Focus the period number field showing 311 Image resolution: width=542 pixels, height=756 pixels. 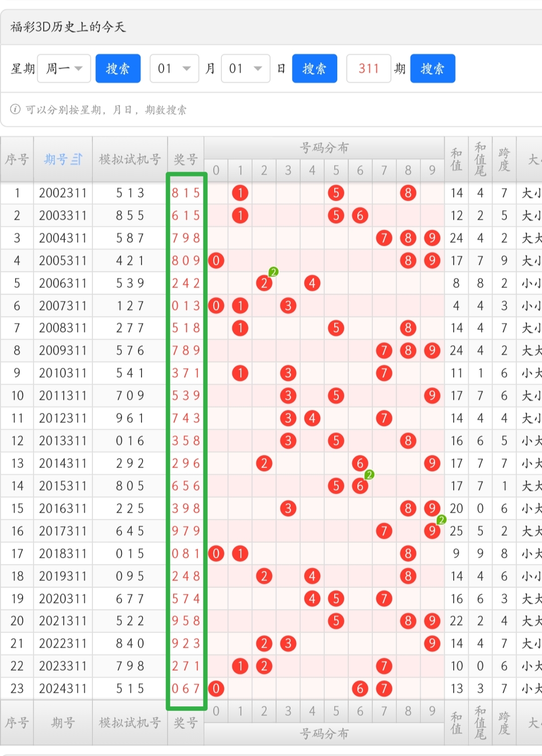coord(369,68)
